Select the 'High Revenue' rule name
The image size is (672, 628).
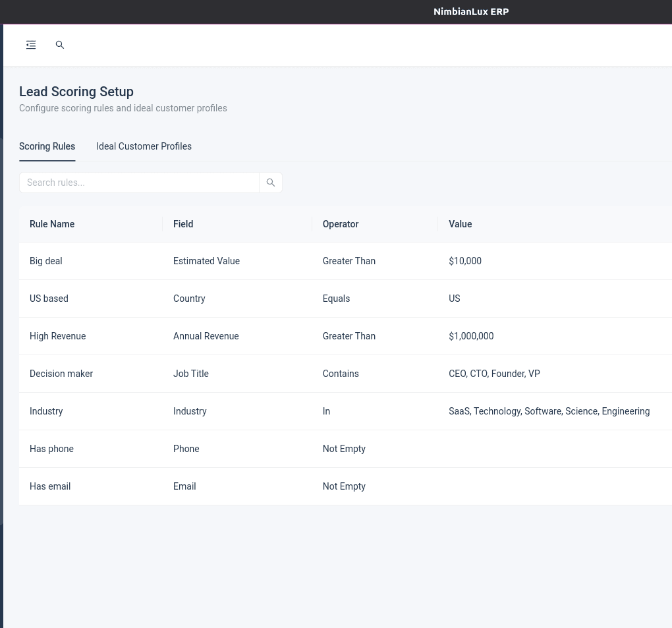57,336
